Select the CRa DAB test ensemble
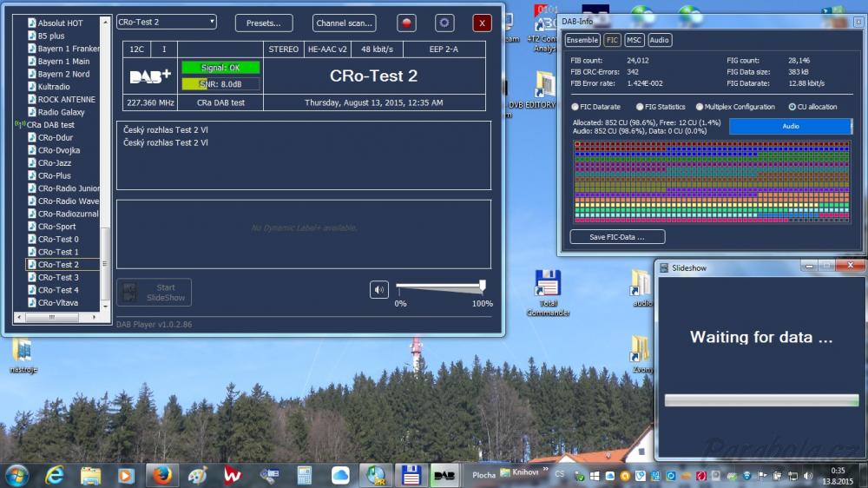Image resolution: width=868 pixels, height=488 pixels. click(x=49, y=125)
